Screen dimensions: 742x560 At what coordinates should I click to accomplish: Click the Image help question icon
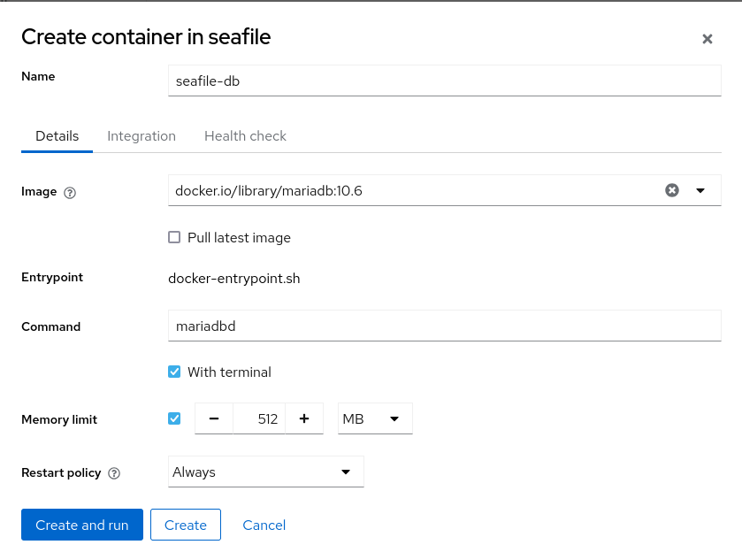coord(70,193)
